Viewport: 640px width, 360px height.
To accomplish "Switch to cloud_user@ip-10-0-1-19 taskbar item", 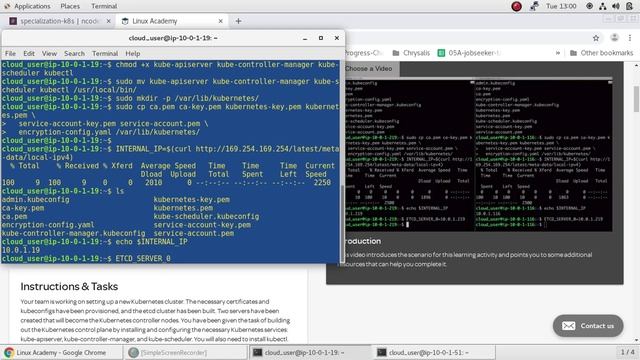I will (x=310, y=352).
